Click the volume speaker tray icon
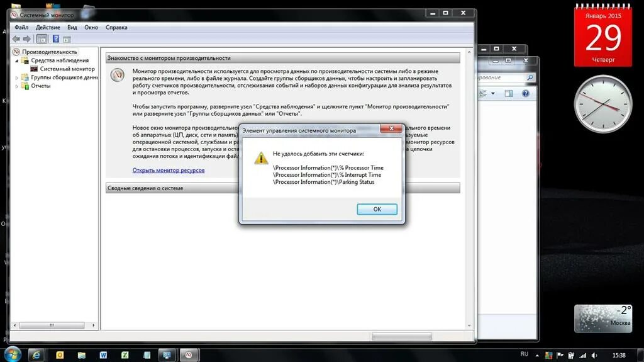Image resolution: width=644 pixels, height=362 pixels. point(594,355)
